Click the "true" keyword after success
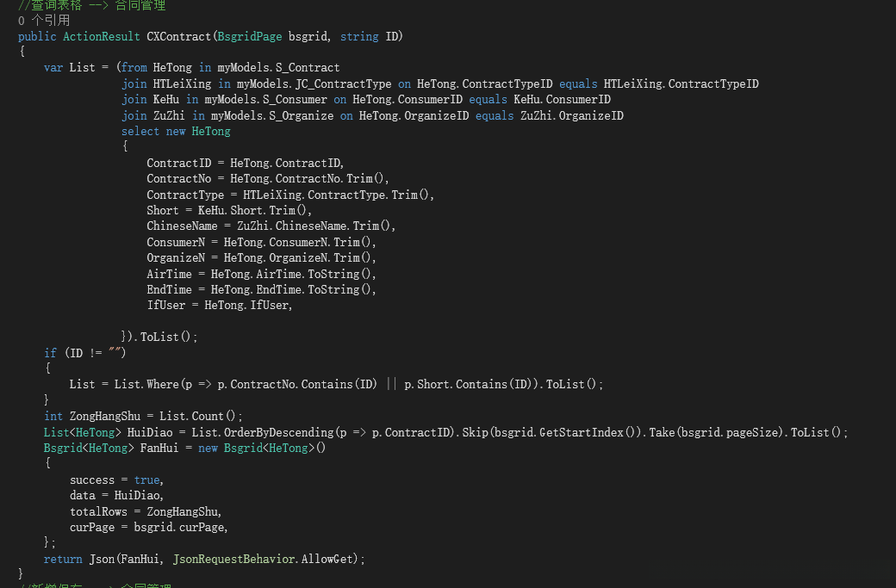The height and width of the screenshot is (588, 896). pos(146,480)
